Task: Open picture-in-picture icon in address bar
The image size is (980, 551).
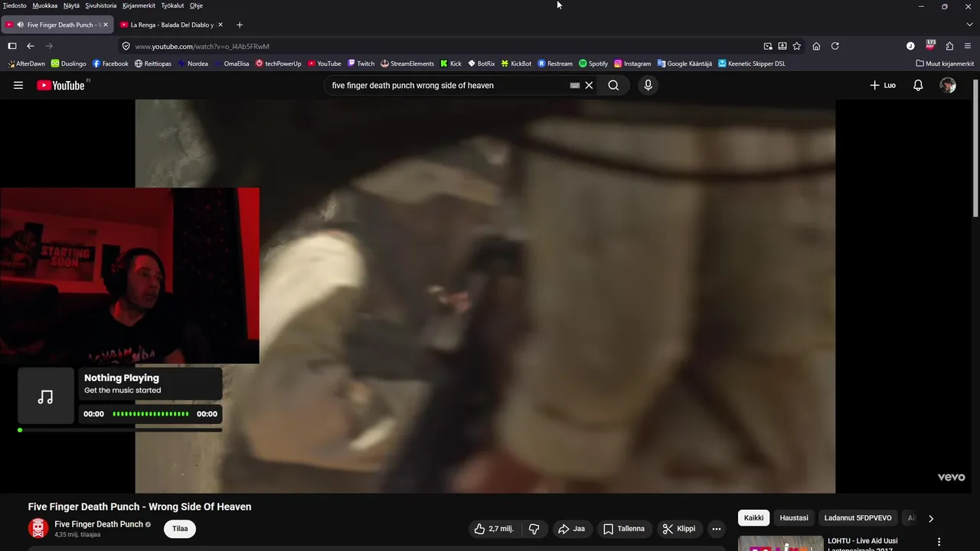Action: [x=768, y=46]
